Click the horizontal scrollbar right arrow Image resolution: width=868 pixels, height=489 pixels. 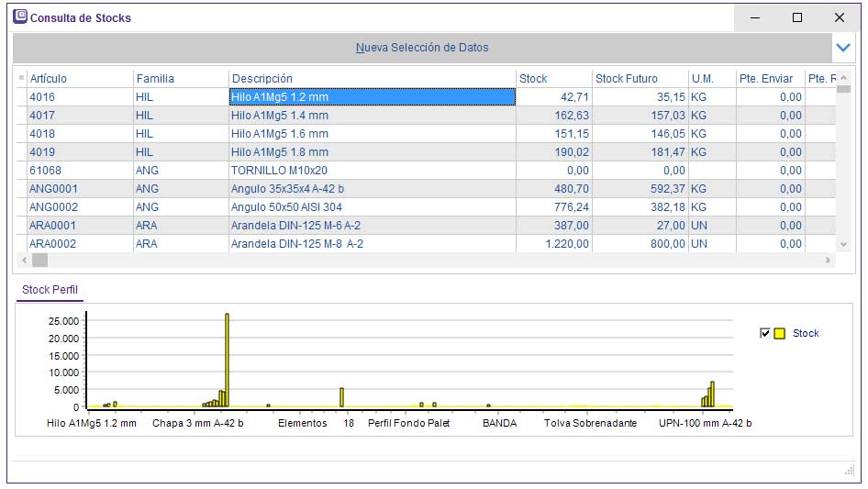[x=828, y=261]
